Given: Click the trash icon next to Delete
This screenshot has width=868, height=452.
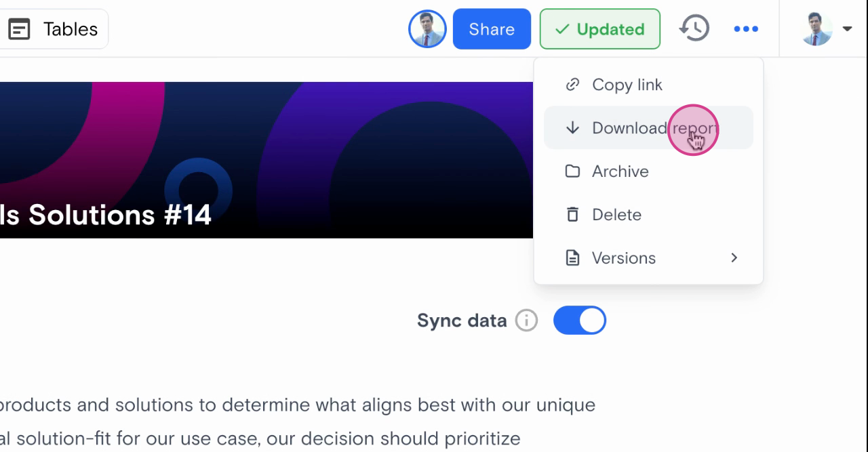Looking at the screenshot, I should [x=573, y=215].
